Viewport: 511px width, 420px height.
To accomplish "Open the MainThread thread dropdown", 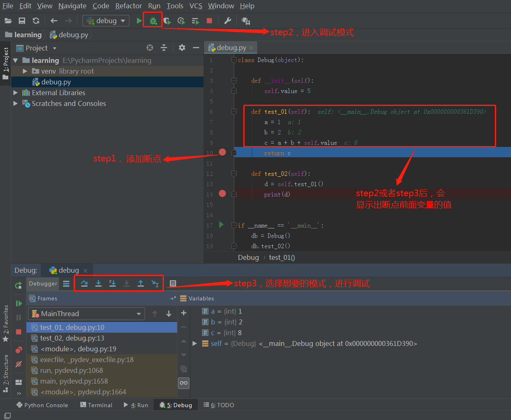I will 86,314.
